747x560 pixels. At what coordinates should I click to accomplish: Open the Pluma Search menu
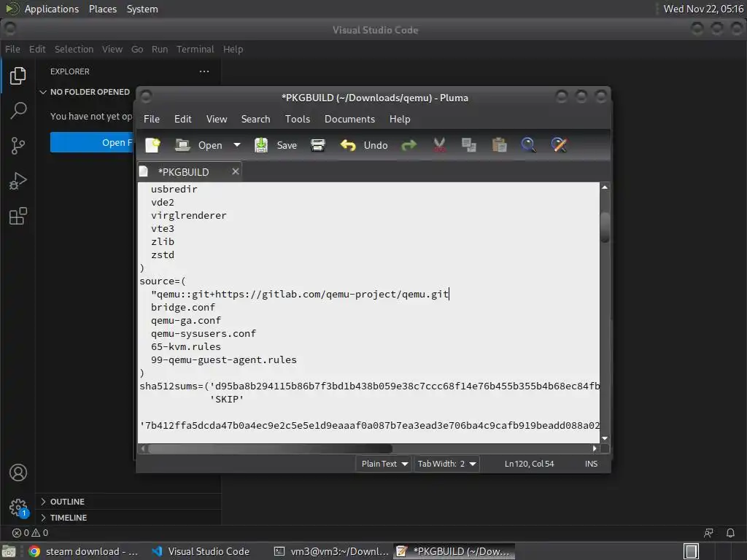click(x=255, y=119)
